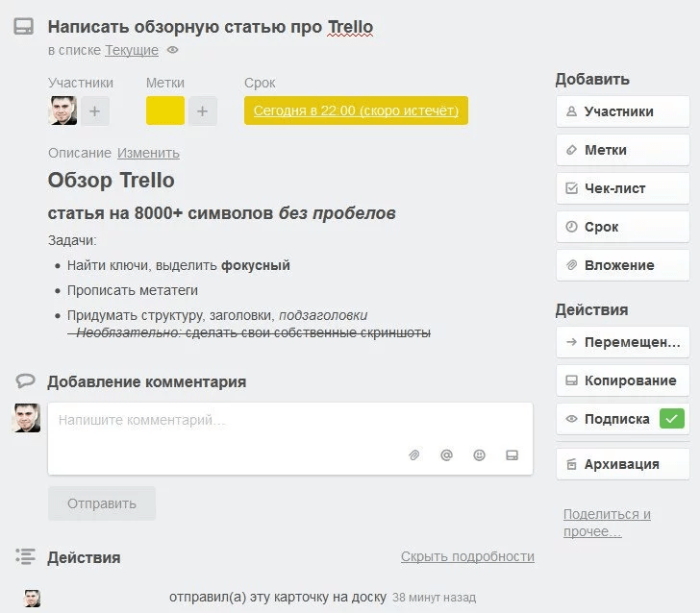Screen dimensions: 700x613
Task: Open the Срок sidebar button
Action: (x=623, y=227)
